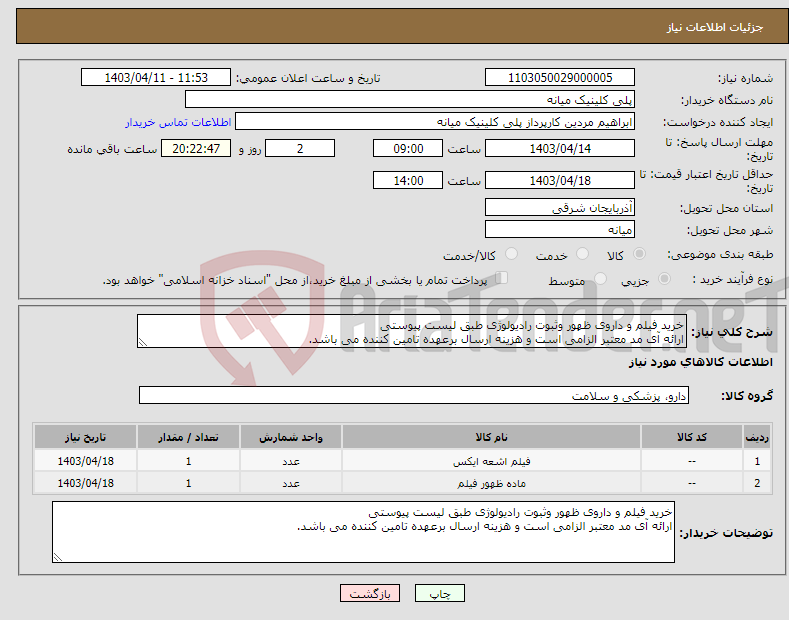
Task: Click the واحد شمارش column header
Action: 291,437
